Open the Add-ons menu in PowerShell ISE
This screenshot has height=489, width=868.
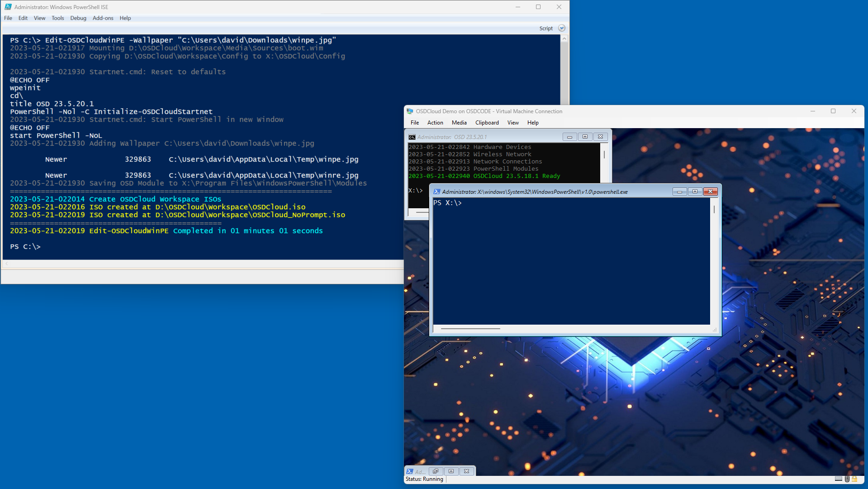pos(103,18)
